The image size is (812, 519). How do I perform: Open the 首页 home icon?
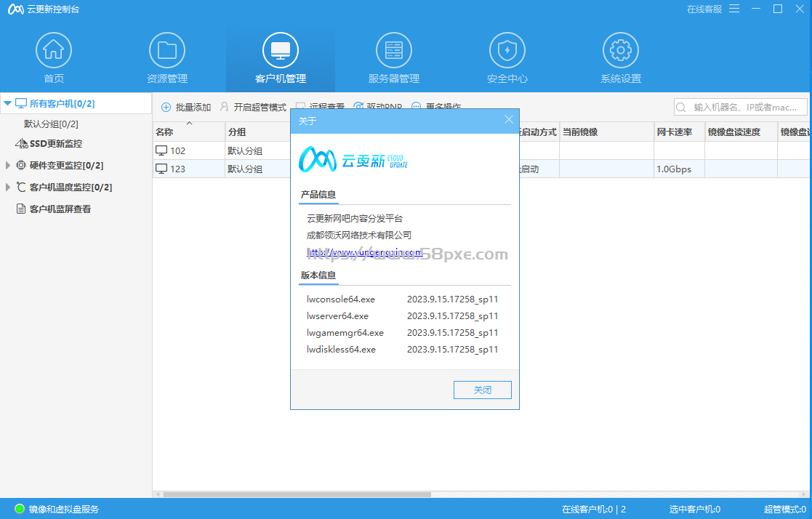click(x=54, y=50)
